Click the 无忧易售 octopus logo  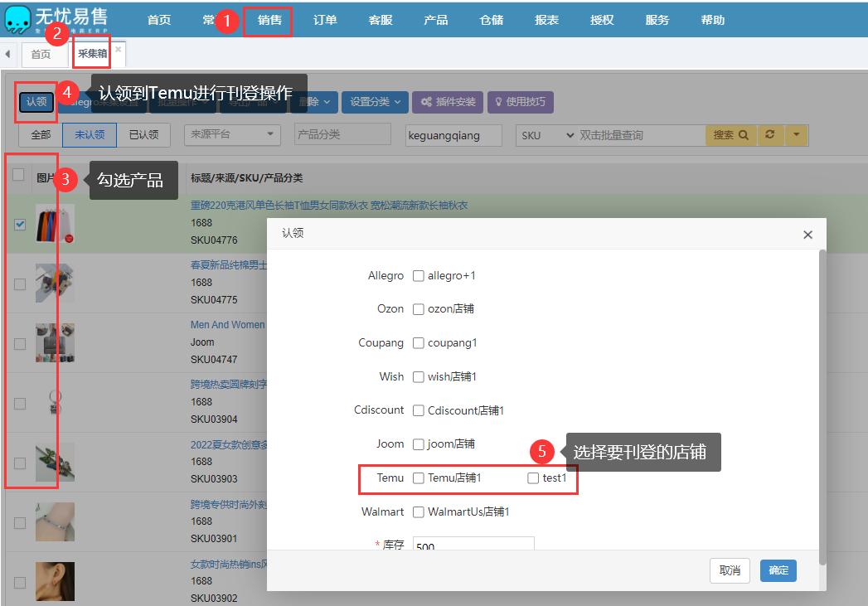coord(18,18)
